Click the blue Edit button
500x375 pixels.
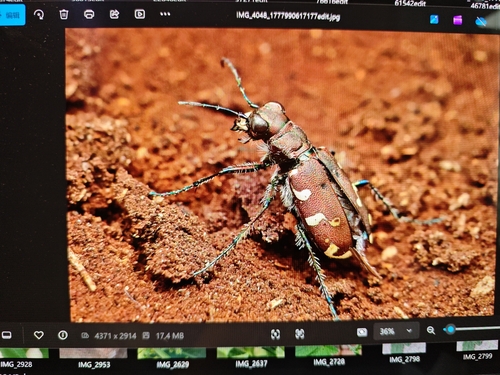coord(12,15)
